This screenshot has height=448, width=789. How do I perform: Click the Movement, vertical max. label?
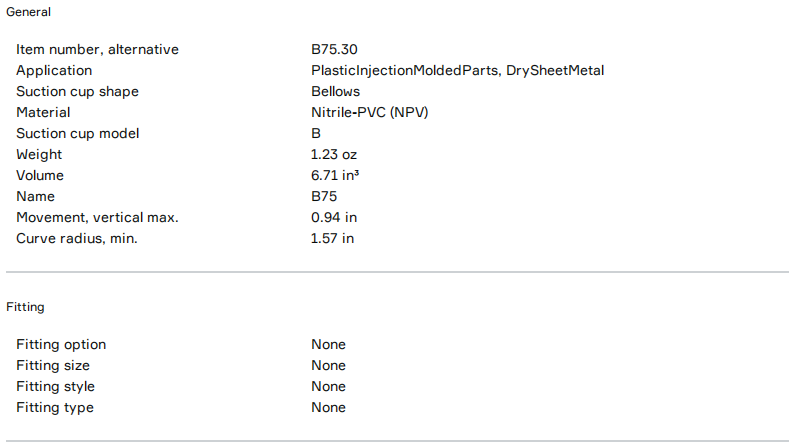(97, 217)
